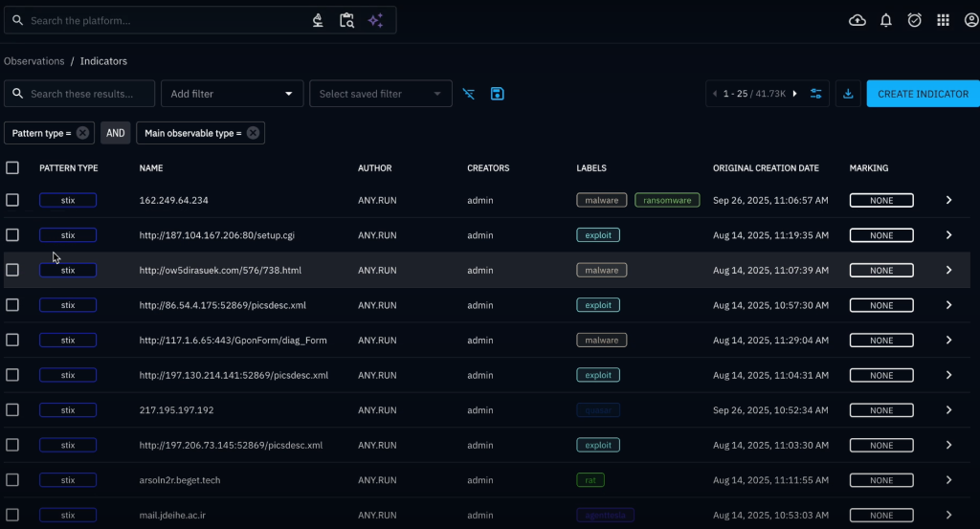Toggle the AND filter operator
The height and width of the screenshot is (529, 980).
click(116, 133)
